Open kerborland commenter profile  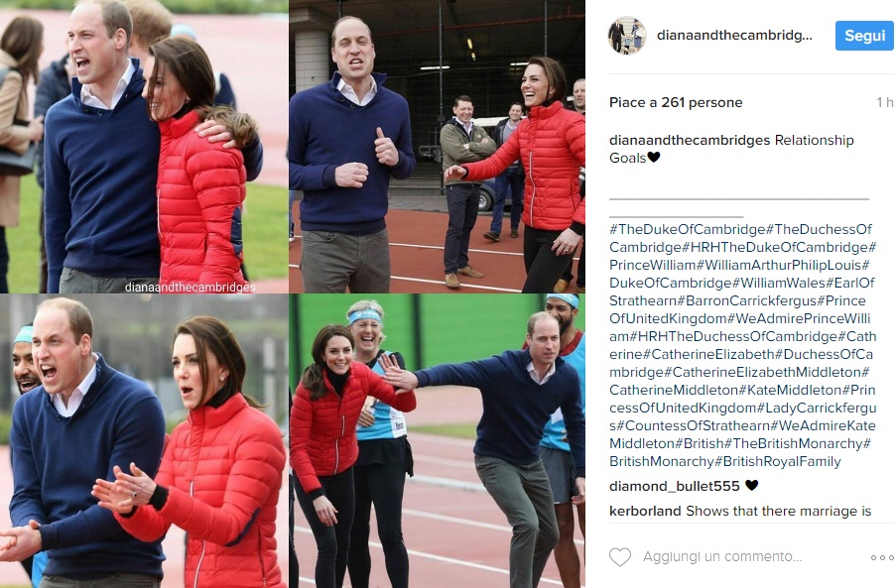tap(645, 511)
